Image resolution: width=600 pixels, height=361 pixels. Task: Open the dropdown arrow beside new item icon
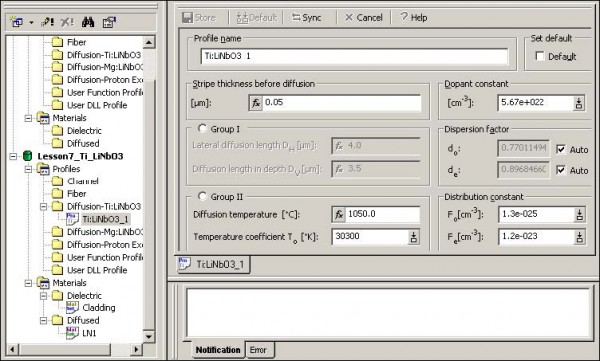point(31,23)
